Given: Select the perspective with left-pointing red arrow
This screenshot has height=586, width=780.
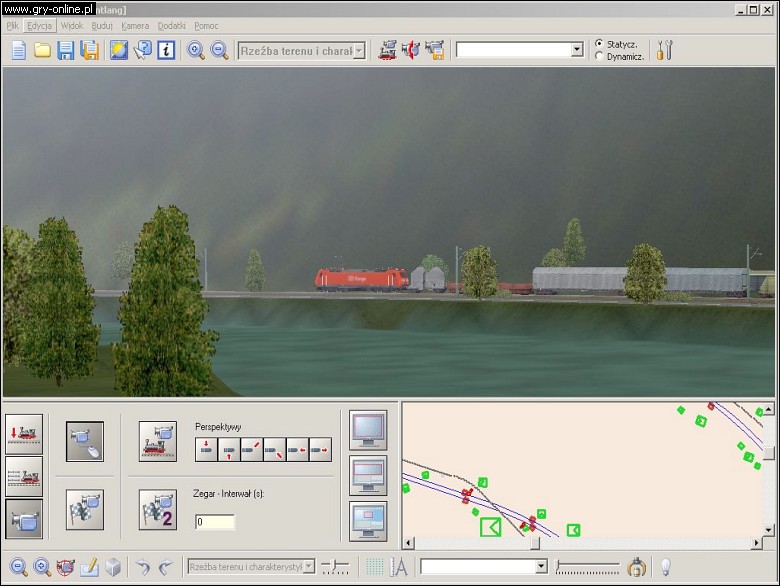Looking at the screenshot, I should pos(297,450).
